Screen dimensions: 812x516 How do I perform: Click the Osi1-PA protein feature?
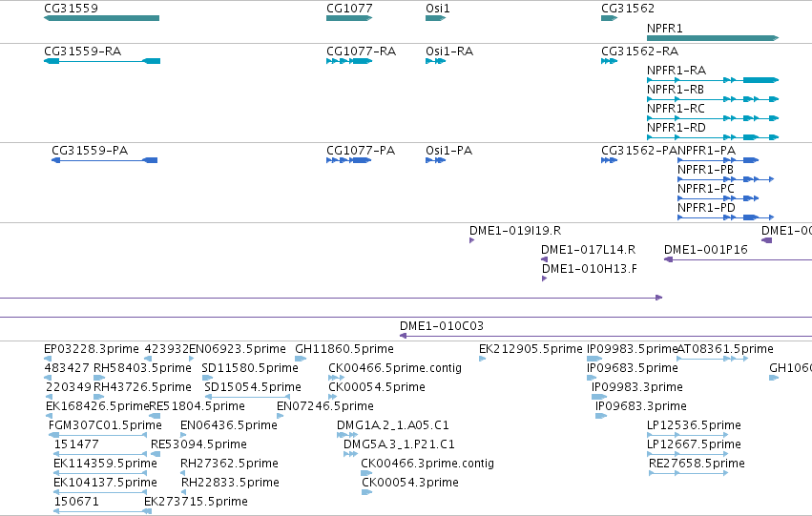[x=435, y=160]
